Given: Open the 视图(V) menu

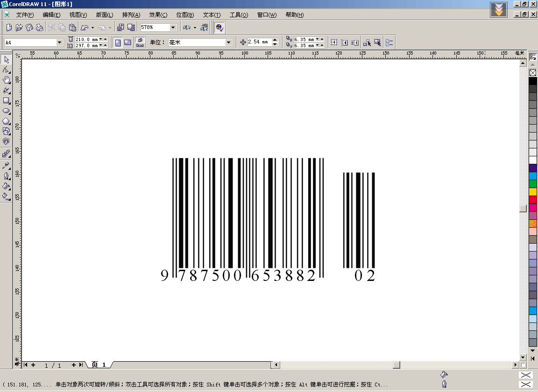Looking at the screenshot, I should pyautogui.click(x=78, y=15).
